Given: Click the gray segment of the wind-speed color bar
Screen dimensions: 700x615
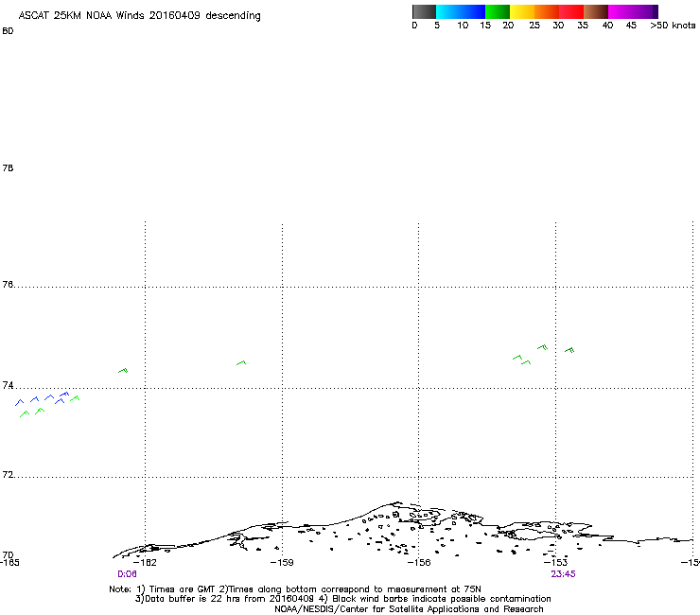Looking at the screenshot, I should point(424,11).
